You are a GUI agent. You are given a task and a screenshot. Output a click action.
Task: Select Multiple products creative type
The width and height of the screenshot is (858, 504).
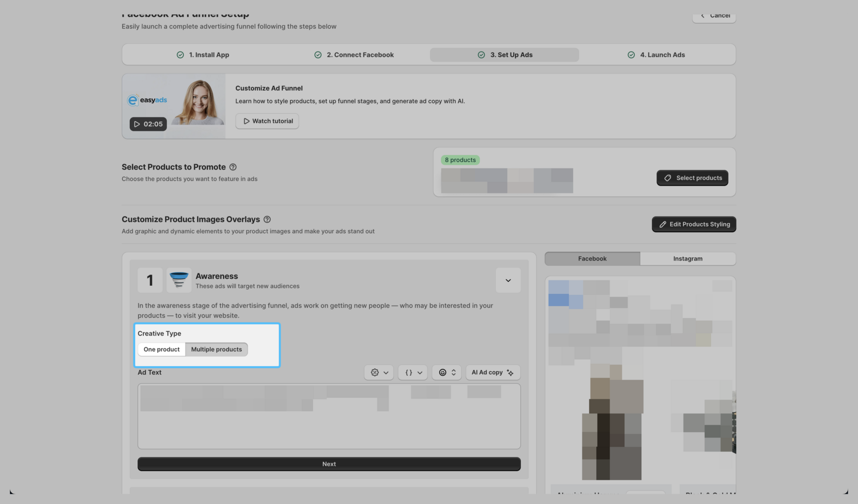point(216,350)
